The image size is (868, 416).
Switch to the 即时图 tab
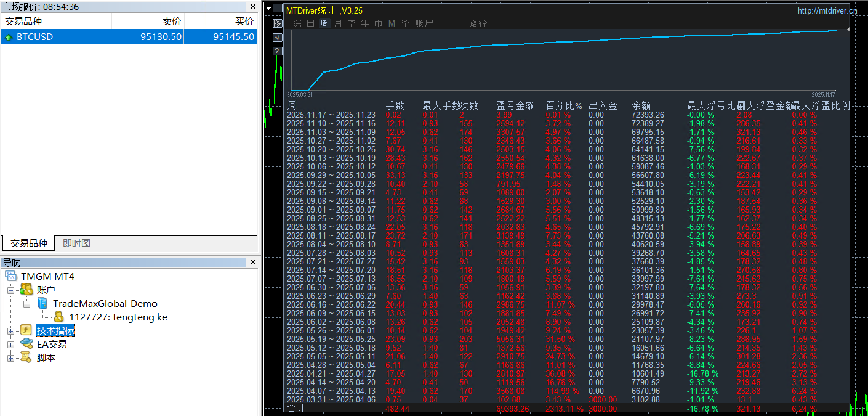pos(76,243)
